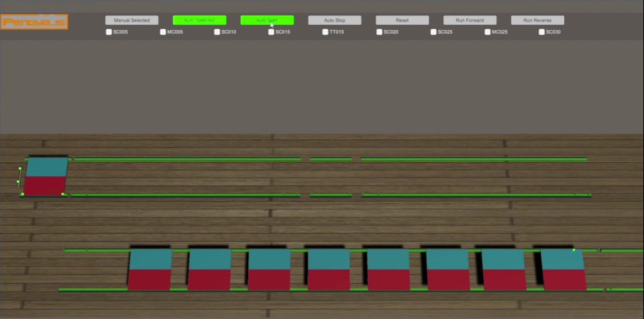Select the rightmost box on the lower conveyor
Screen dimensions: 644x319
(x=563, y=269)
